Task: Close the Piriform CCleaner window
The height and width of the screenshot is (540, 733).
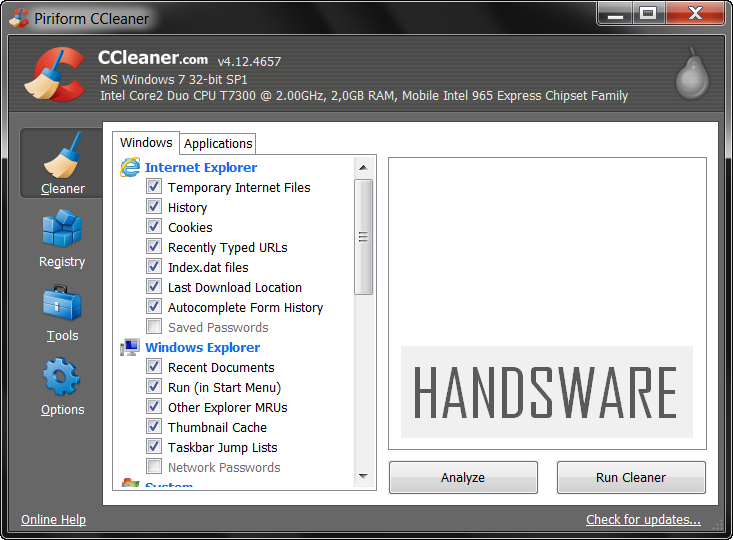Action: point(695,14)
